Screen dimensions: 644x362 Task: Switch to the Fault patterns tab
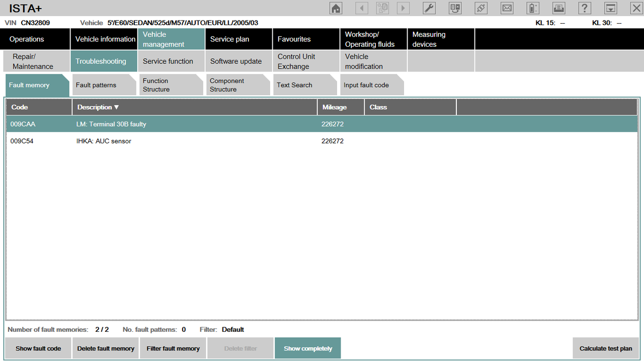click(x=104, y=85)
